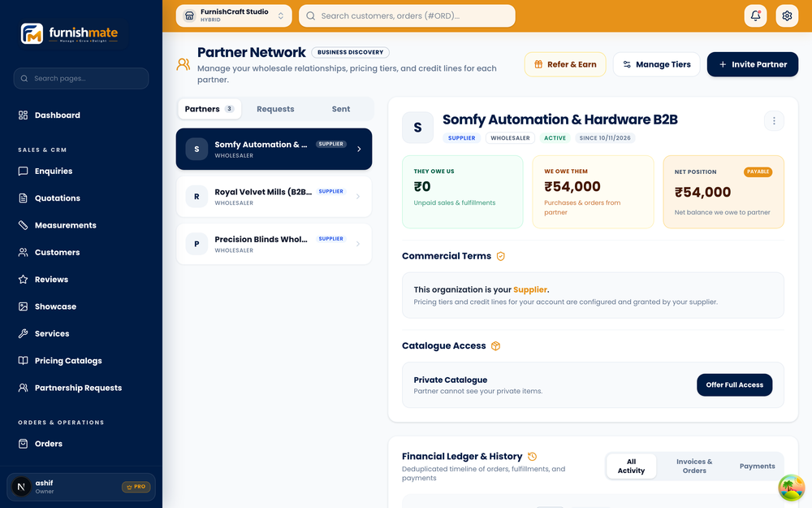Click the partner count 3 badge
The width and height of the screenshot is (812, 508).
[230, 109]
